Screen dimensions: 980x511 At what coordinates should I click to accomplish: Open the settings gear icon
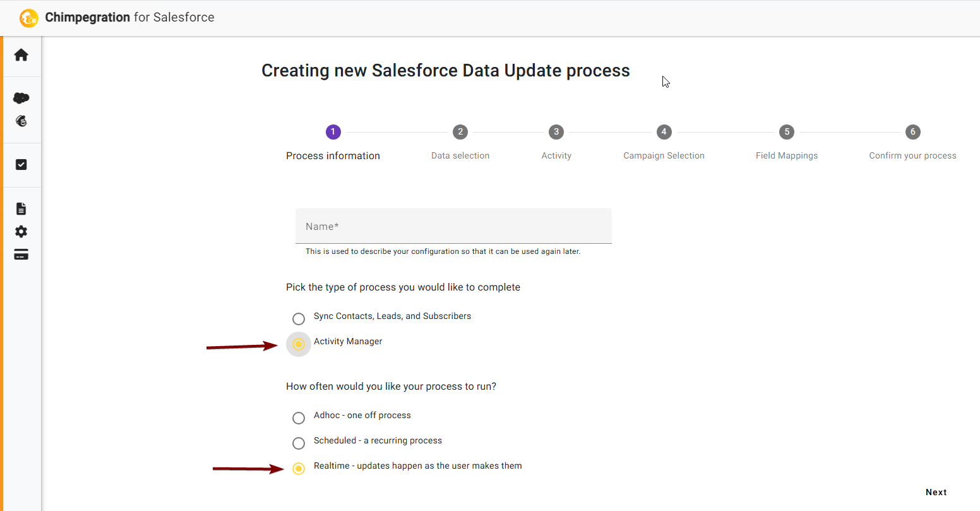pos(21,232)
